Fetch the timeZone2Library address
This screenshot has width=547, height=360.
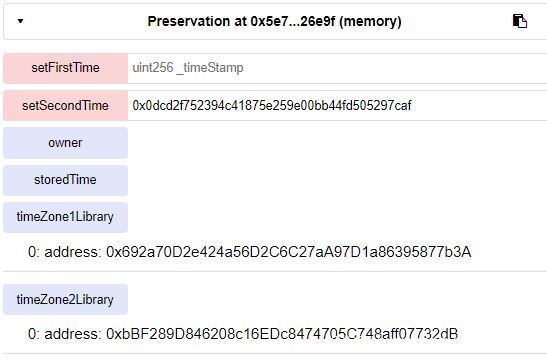(66, 300)
